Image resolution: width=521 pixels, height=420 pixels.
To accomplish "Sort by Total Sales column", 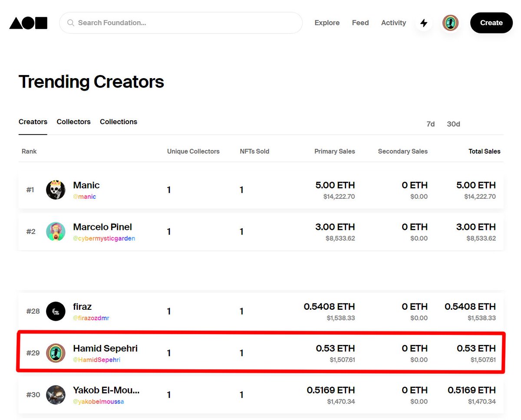I will point(485,151).
